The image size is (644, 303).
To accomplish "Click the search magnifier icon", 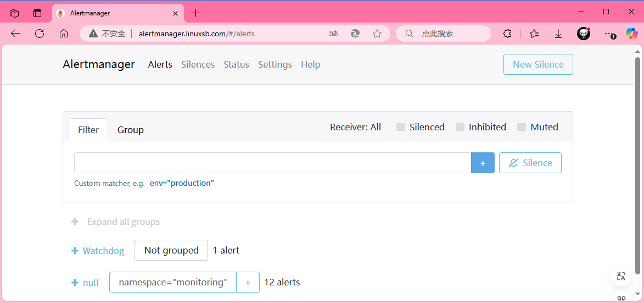I will point(409,34).
